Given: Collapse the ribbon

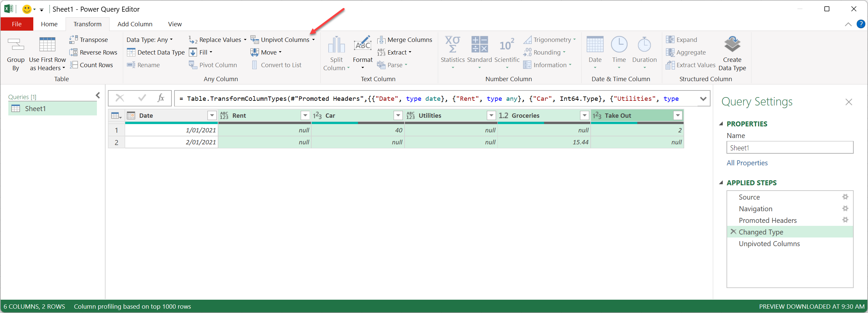Looking at the screenshot, I should click(x=848, y=24).
